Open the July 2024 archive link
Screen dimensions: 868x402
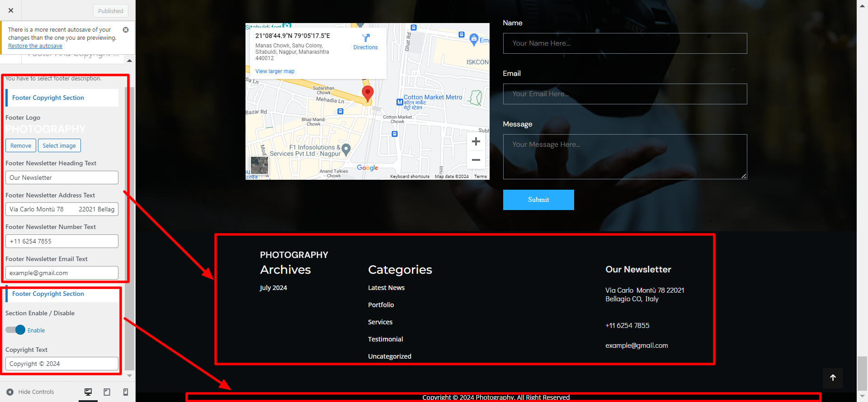click(x=273, y=288)
